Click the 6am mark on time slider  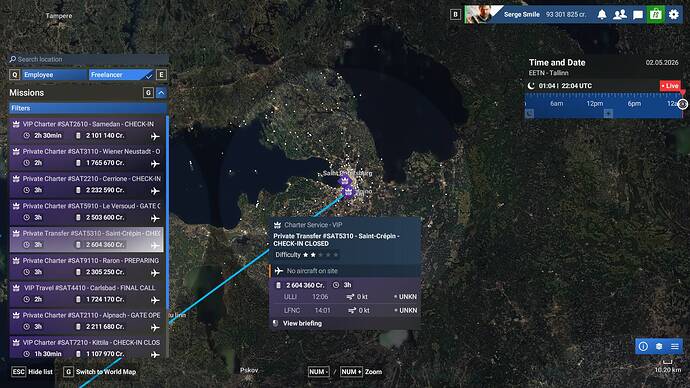[556, 104]
